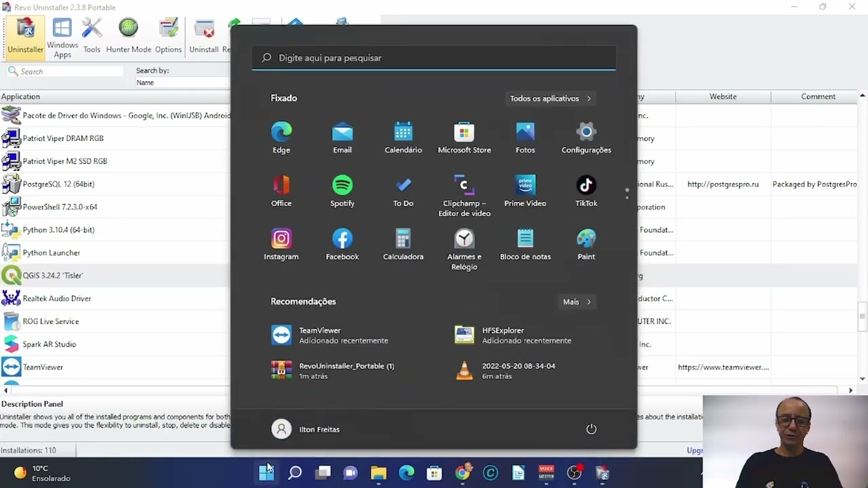The image size is (868, 488).
Task: Open Windows Apps in Revo toolbar
Action: click(62, 38)
